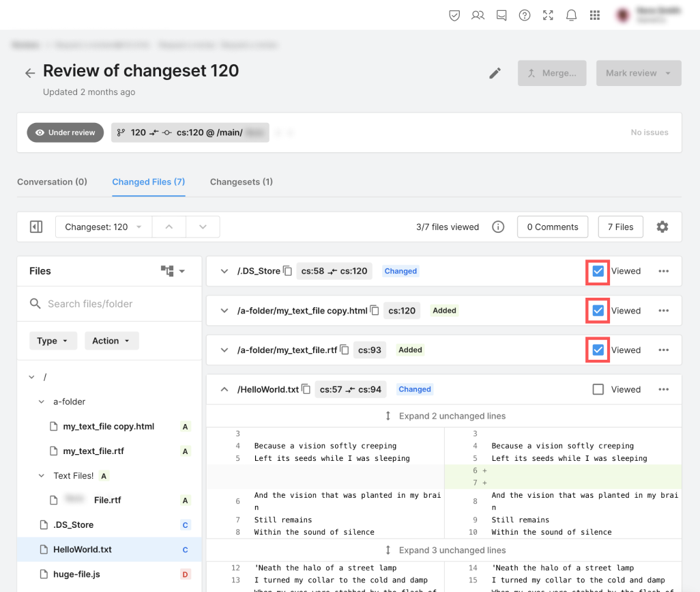This screenshot has height=592, width=700.
Task: Toggle the side panel layout icon
Action: 36,227
